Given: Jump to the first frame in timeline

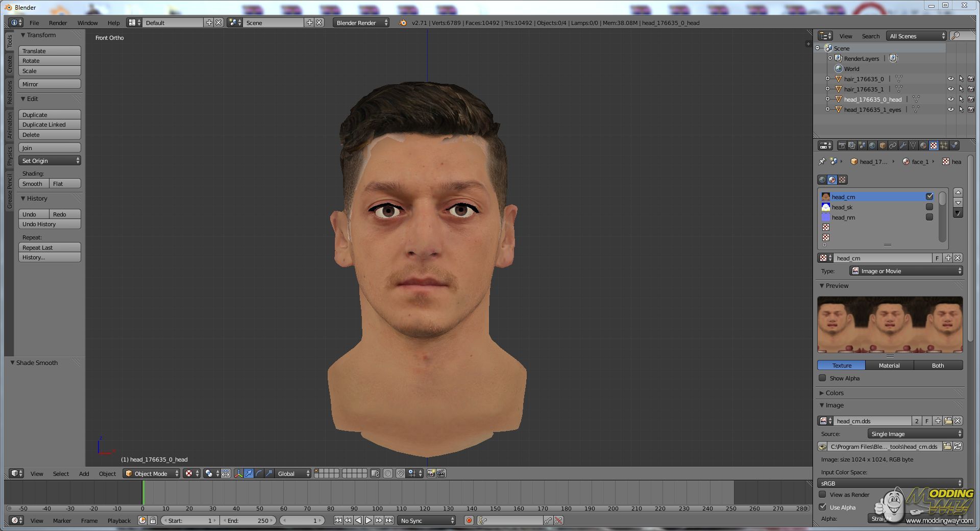Looking at the screenshot, I should click(338, 520).
